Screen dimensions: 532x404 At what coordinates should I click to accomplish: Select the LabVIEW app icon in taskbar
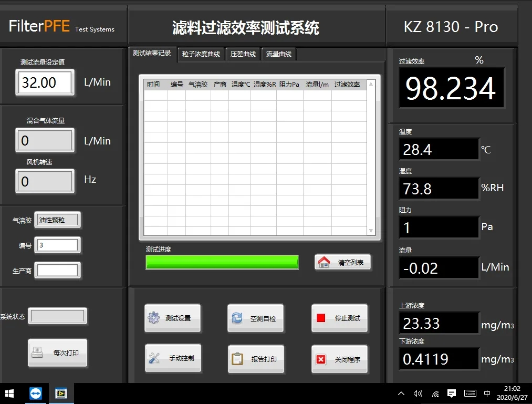pyautogui.click(x=61, y=393)
